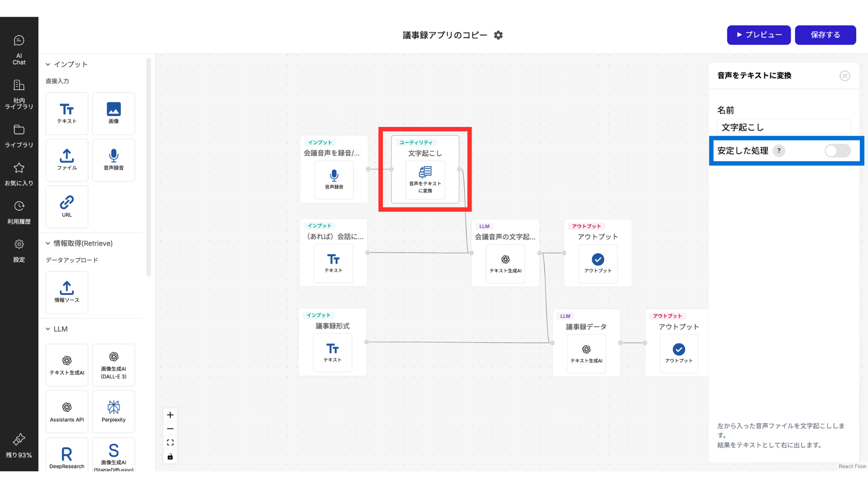Add the URL link input block
Screen dimensions: 868x488
tap(67, 206)
